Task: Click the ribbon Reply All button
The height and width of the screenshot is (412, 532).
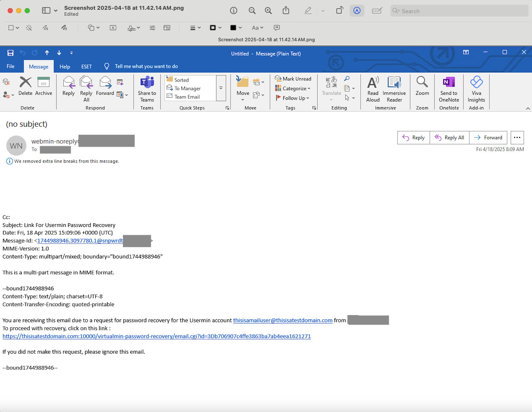Action: 86,89
